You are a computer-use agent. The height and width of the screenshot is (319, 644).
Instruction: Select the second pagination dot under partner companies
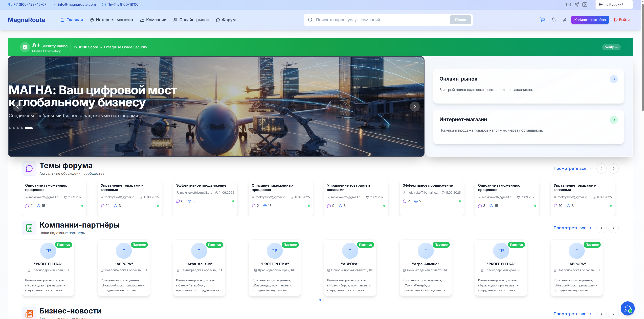323,300
